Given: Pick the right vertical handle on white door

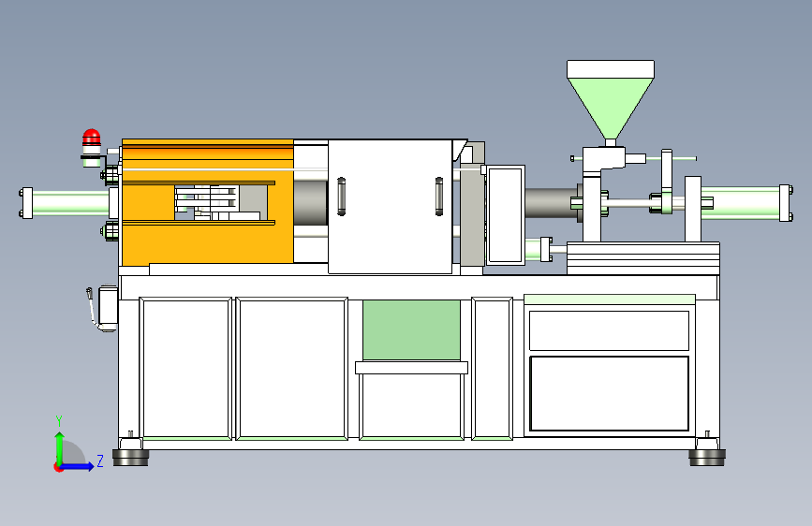Looking at the screenshot, I should tap(439, 197).
